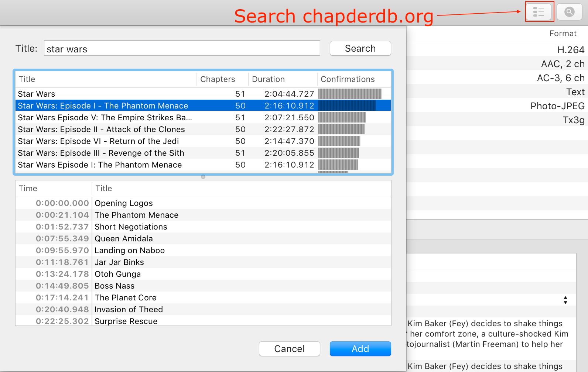
Task: Grab the split divider handle between tables
Action: coord(203,177)
